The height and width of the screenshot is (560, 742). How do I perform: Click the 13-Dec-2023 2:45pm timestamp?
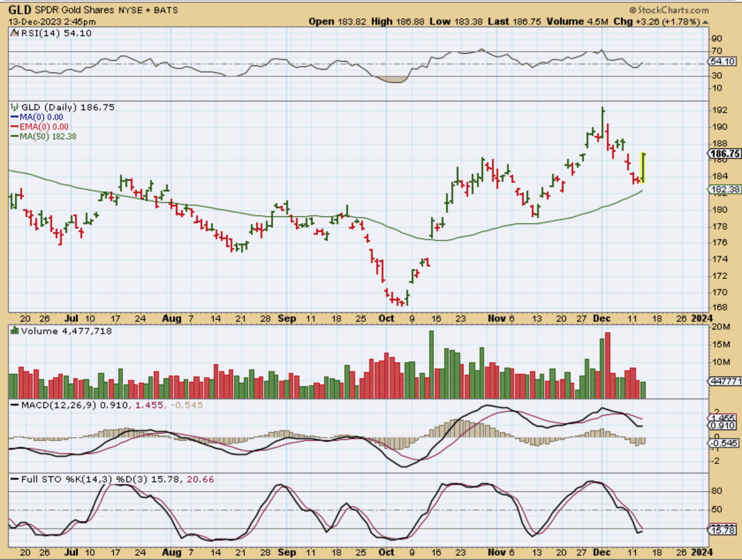click(x=52, y=22)
